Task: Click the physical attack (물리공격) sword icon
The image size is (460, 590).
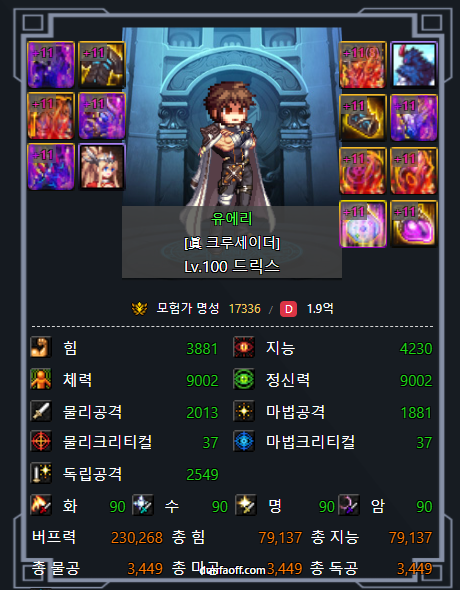Action: pyautogui.click(x=41, y=411)
